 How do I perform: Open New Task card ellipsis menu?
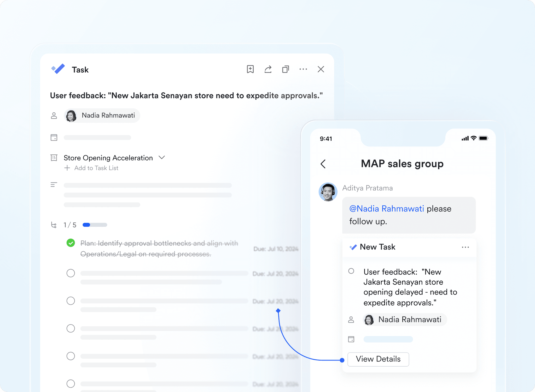tap(465, 247)
